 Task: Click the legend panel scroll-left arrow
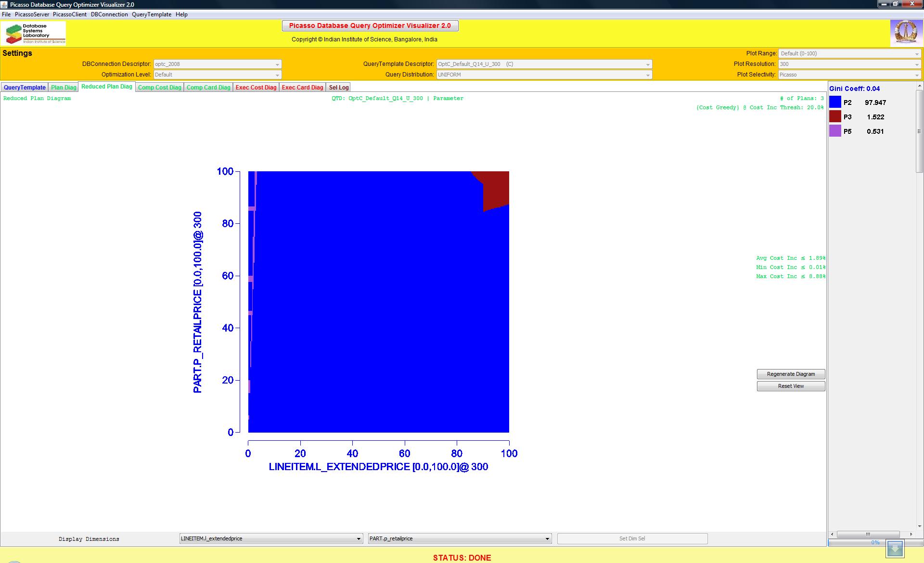[833, 534]
